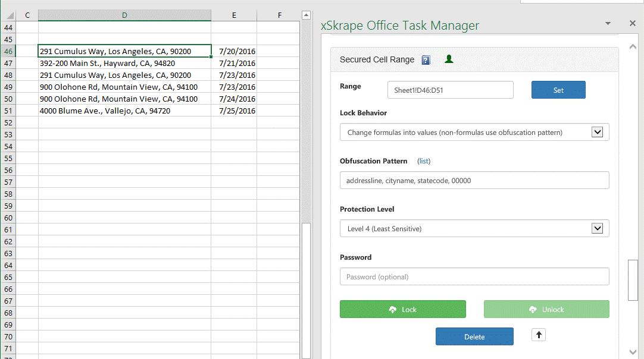The image size is (644, 359).
Task: Select row 44 header
Action: click(8, 27)
